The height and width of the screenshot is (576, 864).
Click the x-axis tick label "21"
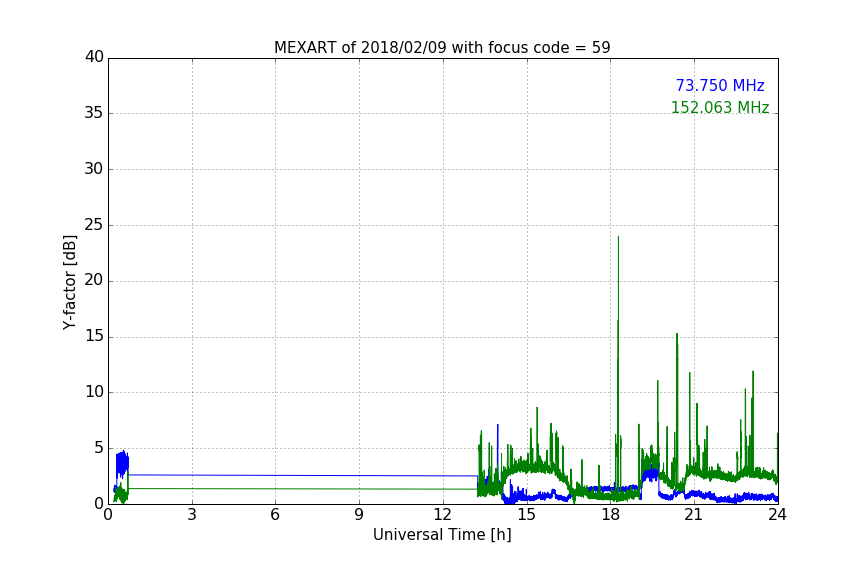point(694,515)
